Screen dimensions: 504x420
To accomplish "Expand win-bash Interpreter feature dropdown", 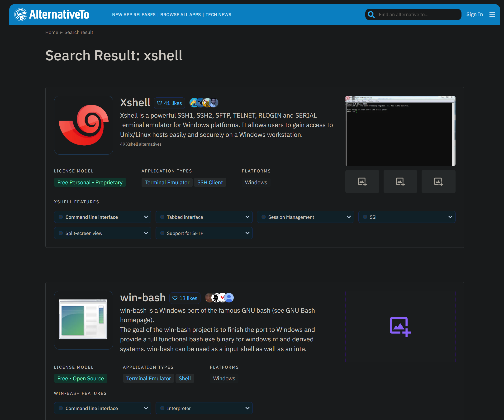I will 247,408.
